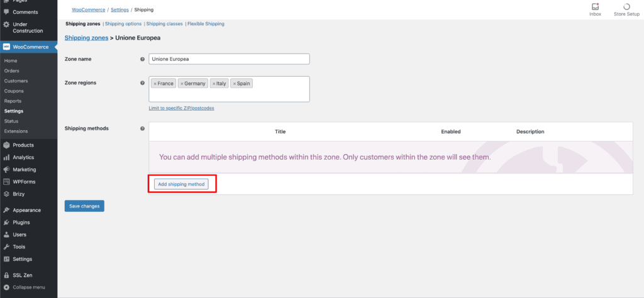Click the Plugins plug icon
Image resolution: width=644 pixels, height=298 pixels.
tap(6, 223)
